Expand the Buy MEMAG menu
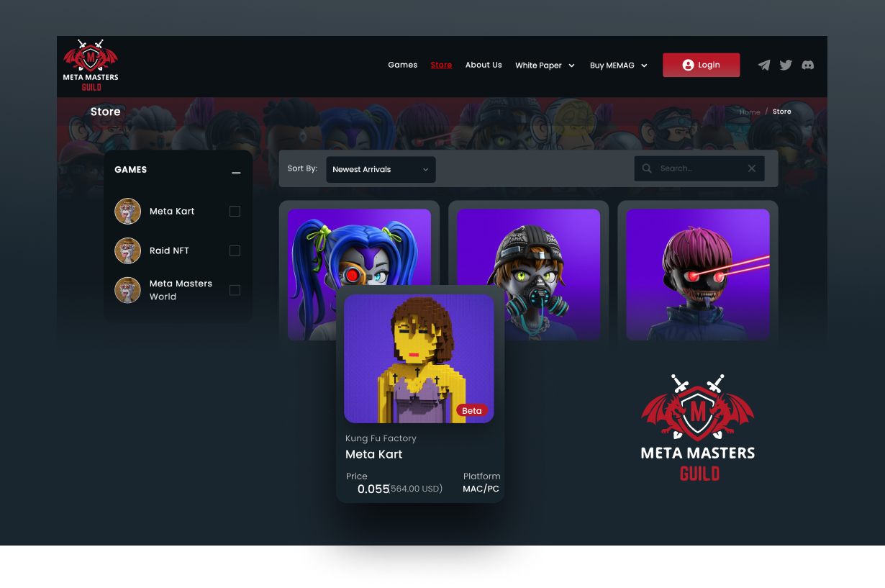 click(619, 65)
